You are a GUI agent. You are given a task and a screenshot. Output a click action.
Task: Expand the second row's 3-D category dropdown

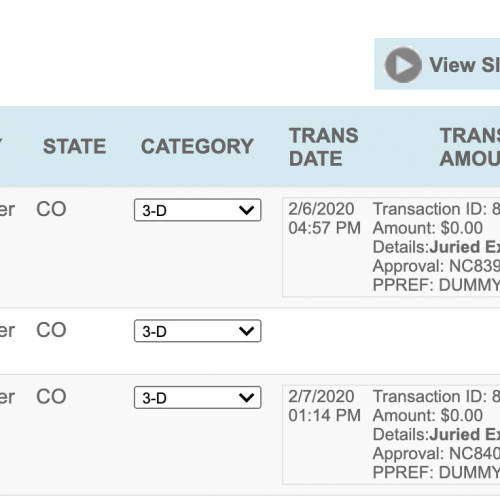click(198, 331)
